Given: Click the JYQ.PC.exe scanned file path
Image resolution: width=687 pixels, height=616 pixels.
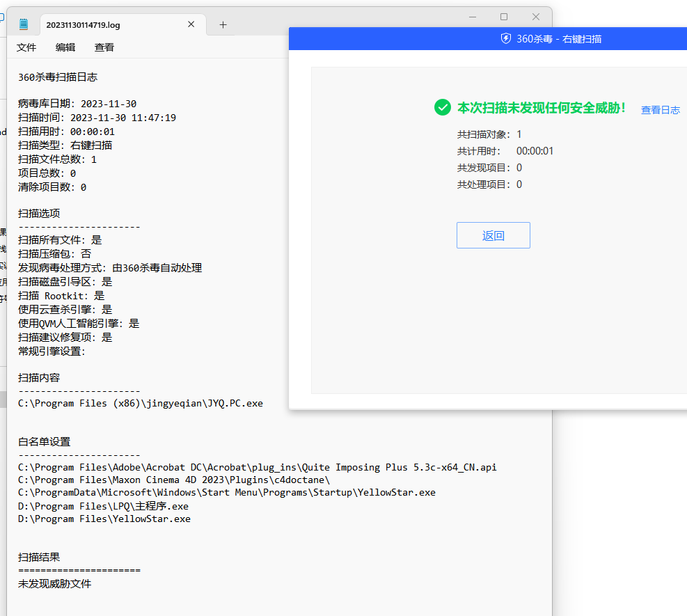Looking at the screenshot, I should (x=141, y=404).
